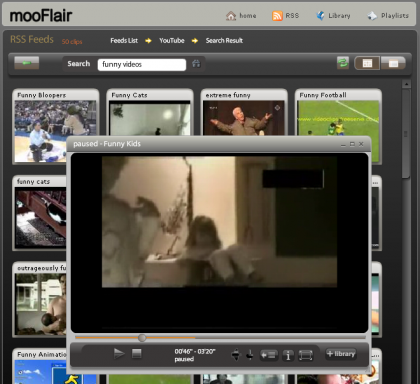Maximize the Funny Kids player window

tap(352, 144)
